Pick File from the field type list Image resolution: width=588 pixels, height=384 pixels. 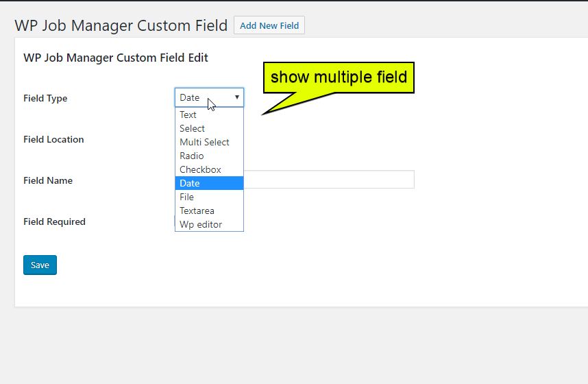click(x=209, y=197)
